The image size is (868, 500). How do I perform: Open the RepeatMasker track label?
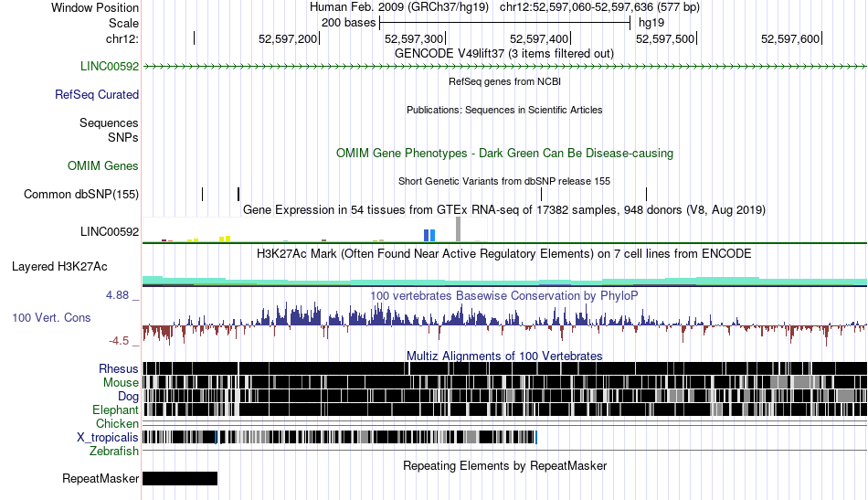(101, 478)
